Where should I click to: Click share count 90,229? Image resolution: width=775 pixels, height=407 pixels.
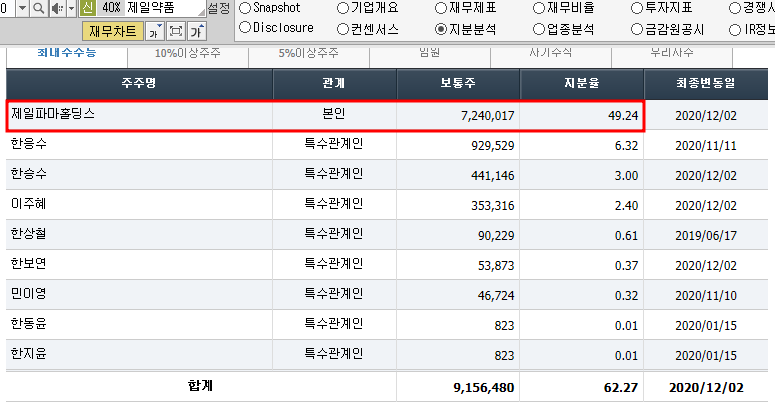pyautogui.click(x=496, y=236)
